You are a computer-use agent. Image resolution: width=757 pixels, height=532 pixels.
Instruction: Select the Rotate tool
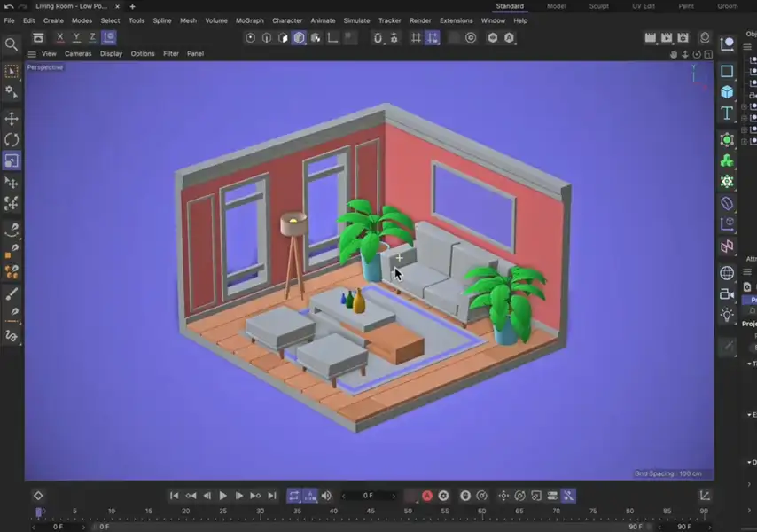tap(12, 138)
